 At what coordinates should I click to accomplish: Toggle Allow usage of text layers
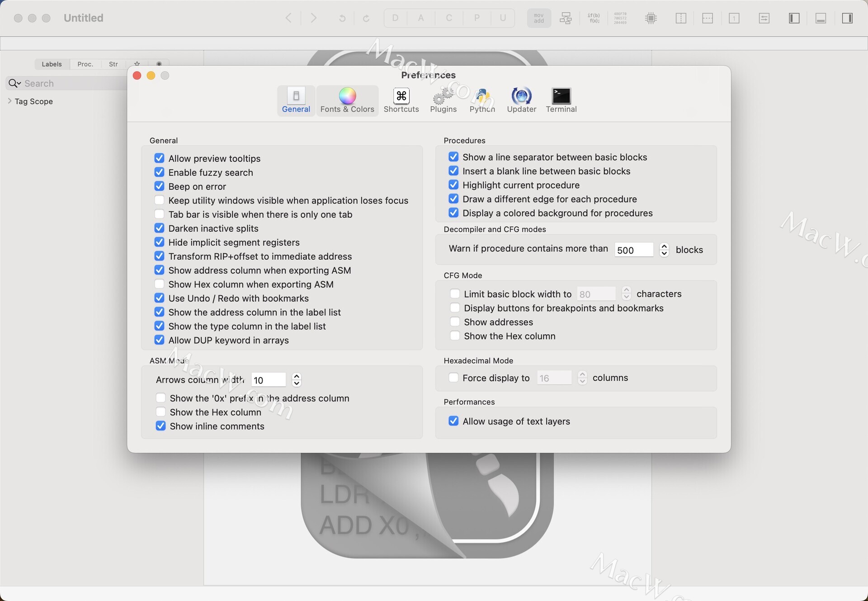[453, 421]
